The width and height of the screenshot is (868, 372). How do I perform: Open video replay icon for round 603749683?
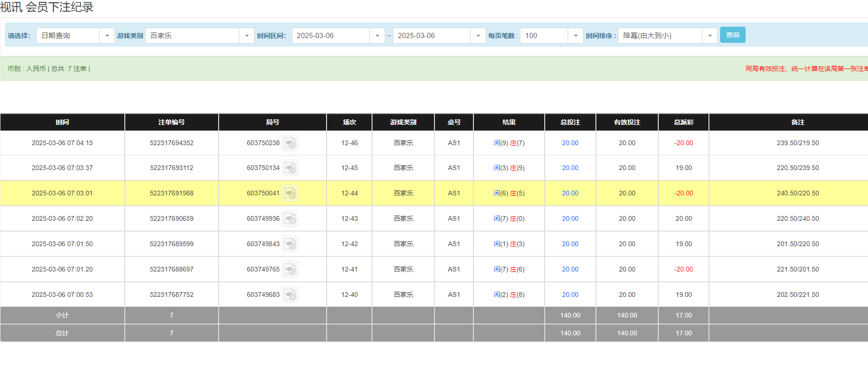pos(290,295)
